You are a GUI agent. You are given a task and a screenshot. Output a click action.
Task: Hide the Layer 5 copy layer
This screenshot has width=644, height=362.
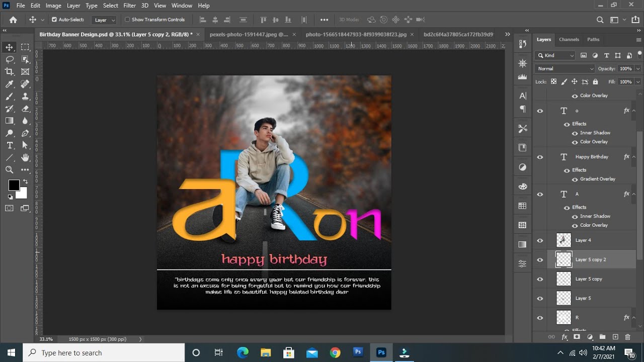(x=540, y=279)
